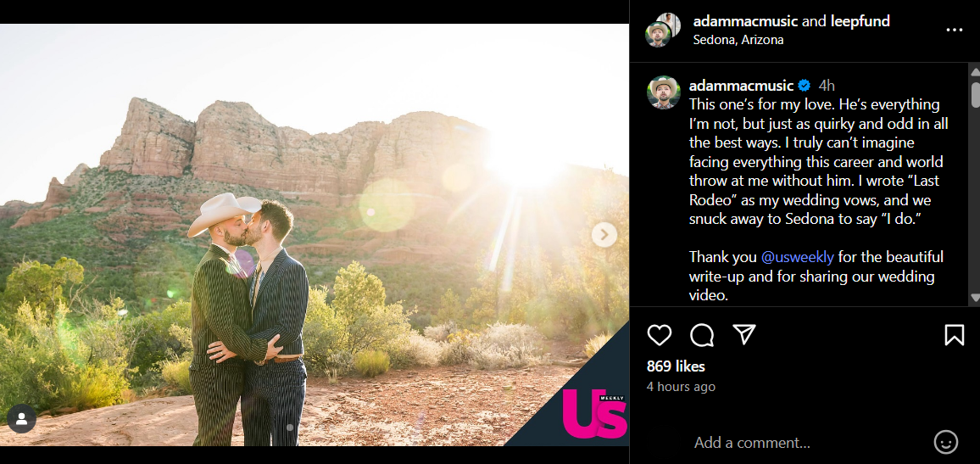Open more options three-dot menu
Screen dimensions: 980x464
pyautogui.click(x=954, y=30)
